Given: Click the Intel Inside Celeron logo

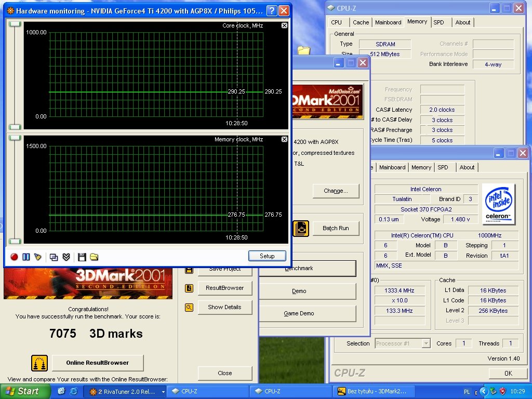Looking at the screenshot, I should [498, 204].
